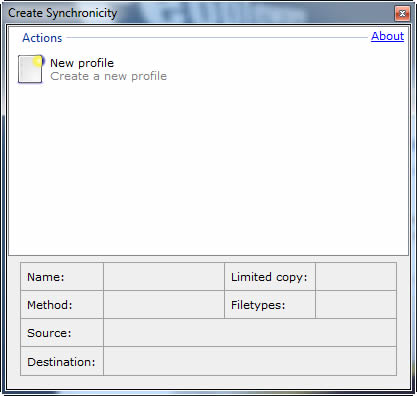This screenshot has width=417, height=396.
Task: Click the Limited copy: label cell
Action: 270,276
